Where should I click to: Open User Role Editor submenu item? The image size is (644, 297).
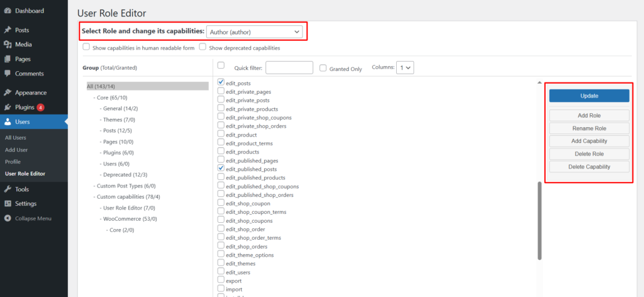coord(25,174)
